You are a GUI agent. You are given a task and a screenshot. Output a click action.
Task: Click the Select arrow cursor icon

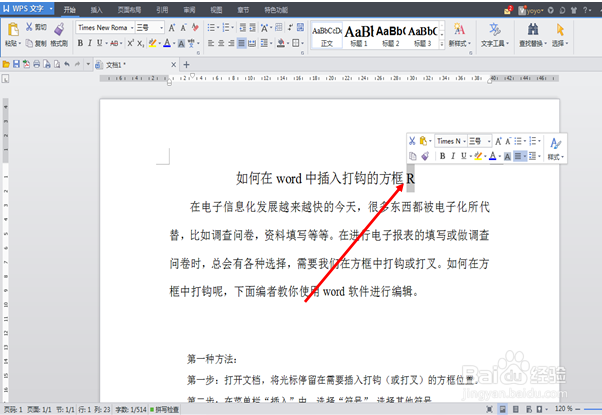[x=560, y=29]
